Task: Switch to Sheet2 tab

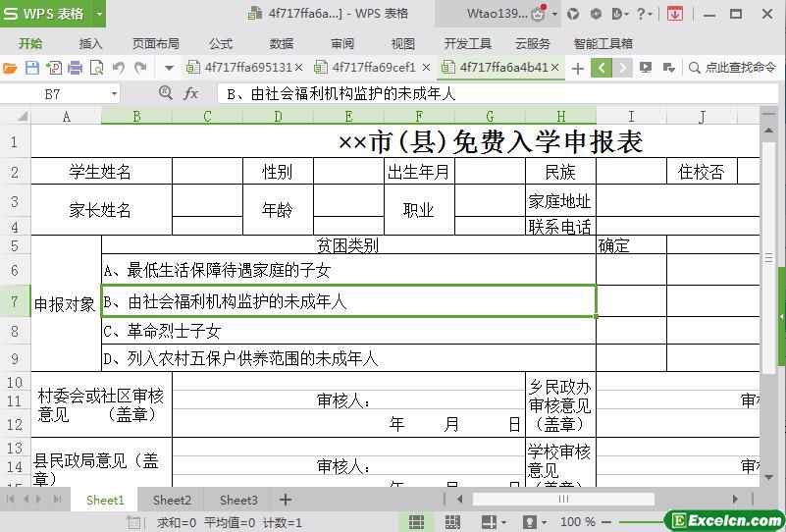Action: pos(172,500)
